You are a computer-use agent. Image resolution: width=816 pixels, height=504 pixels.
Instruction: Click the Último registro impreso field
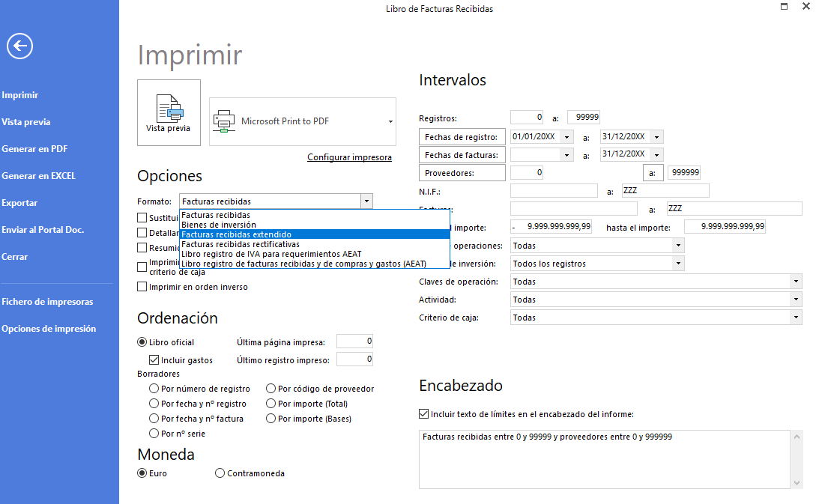[x=355, y=359]
